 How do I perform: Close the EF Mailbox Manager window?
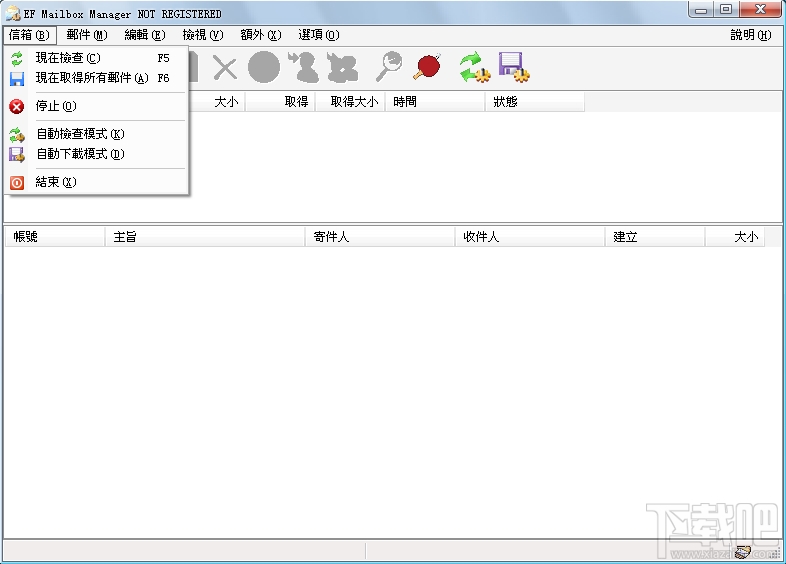[x=760, y=10]
